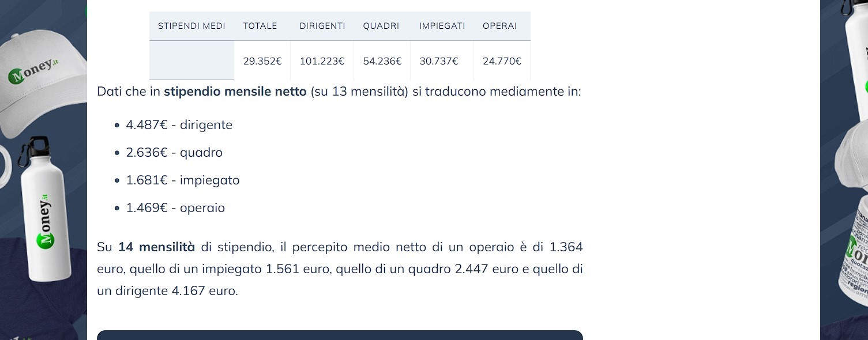This screenshot has height=340, width=868.
Task: Select the 29.352€ total salary cell
Action: (x=262, y=61)
